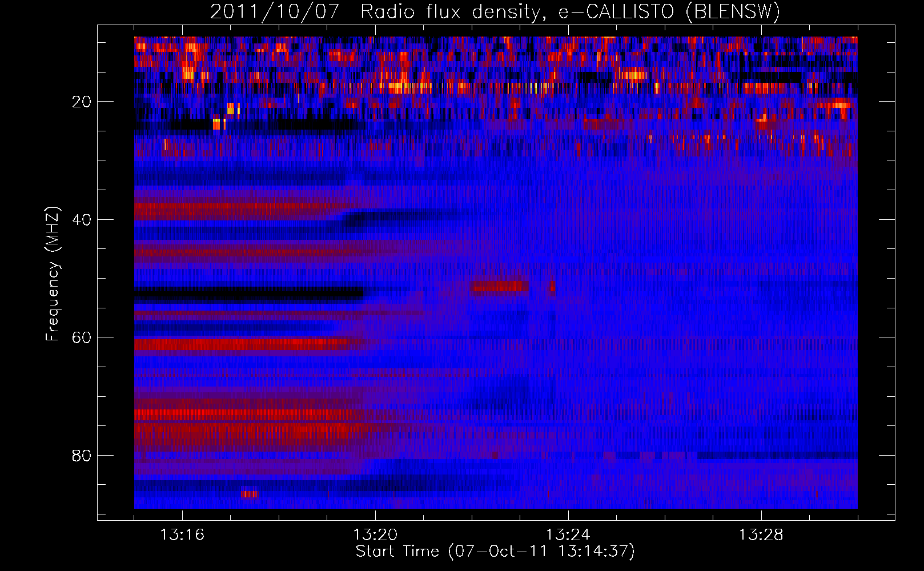Select the 'Frequency (MHZ)' axis label
This screenshot has width=924, height=571.
tap(53, 274)
